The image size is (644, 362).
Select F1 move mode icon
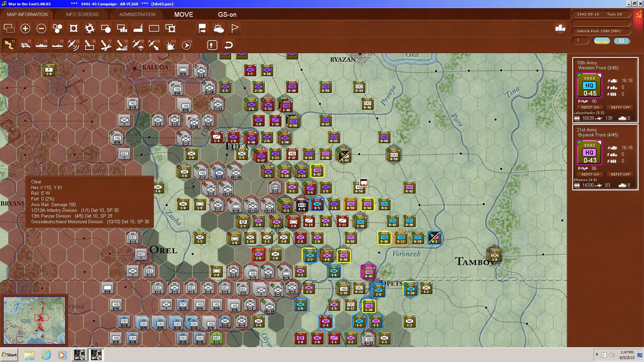(9, 45)
